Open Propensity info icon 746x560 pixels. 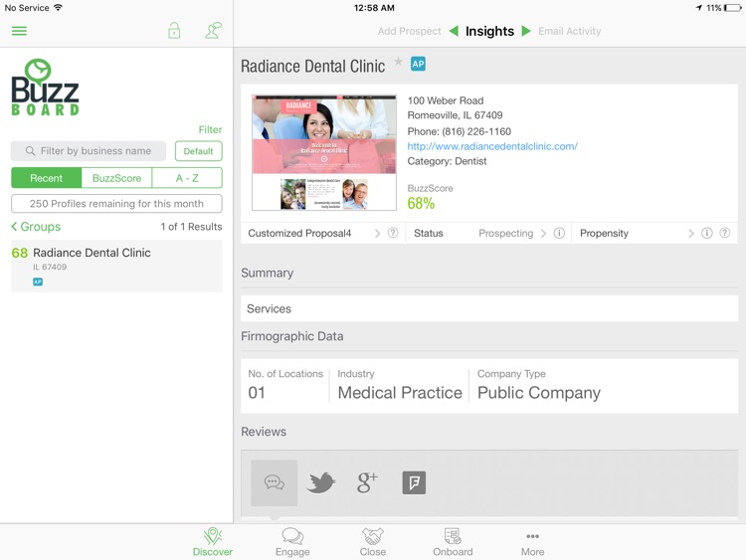pyautogui.click(x=707, y=233)
